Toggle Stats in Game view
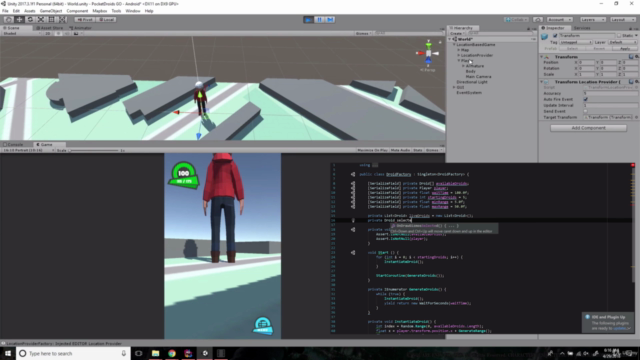640x360 pixels. point(418,150)
